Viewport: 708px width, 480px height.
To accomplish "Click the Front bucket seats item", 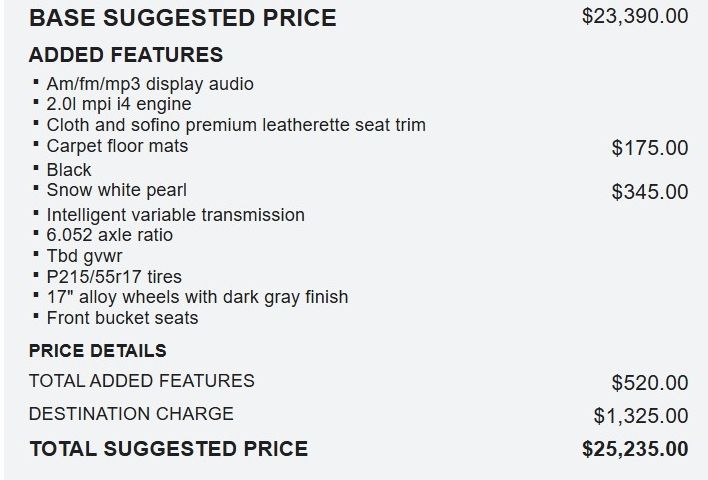I will pos(122,318).
